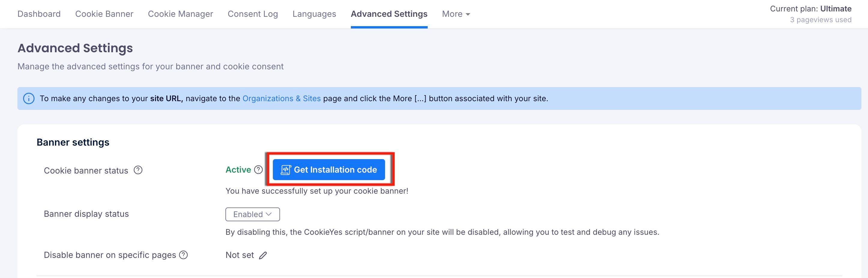Click help icon next to Active status
868x278 pixels.
tap(258, 170)
